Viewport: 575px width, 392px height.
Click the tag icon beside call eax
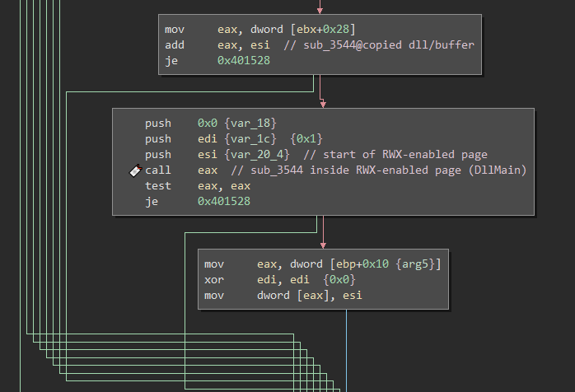click(x=135, y=170)
